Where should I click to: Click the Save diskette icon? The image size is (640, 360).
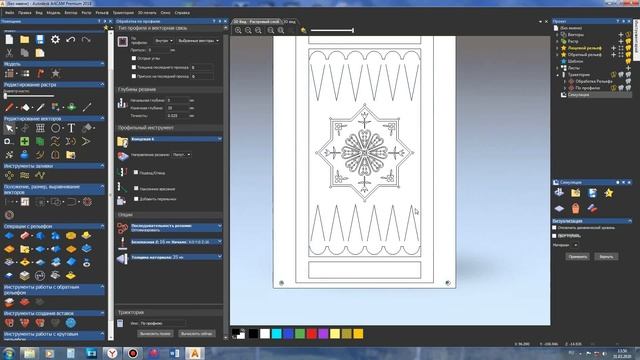tap(40, 39)
